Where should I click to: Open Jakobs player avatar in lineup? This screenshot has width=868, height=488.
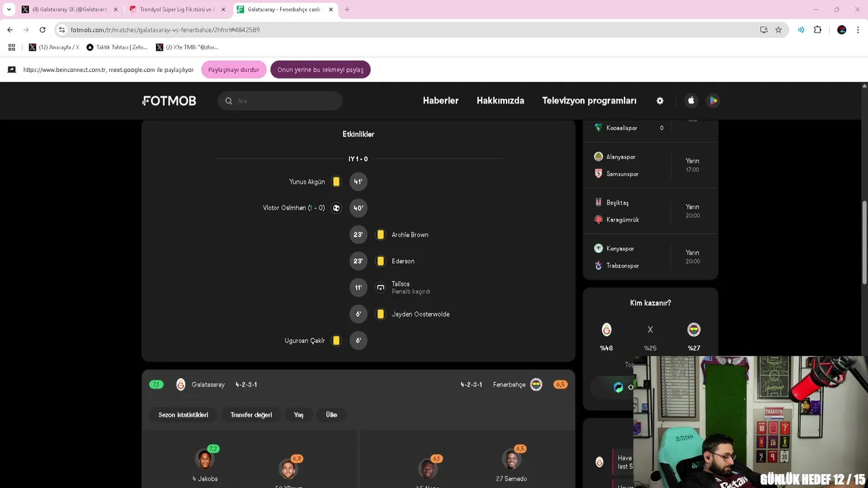coord(204,460)
